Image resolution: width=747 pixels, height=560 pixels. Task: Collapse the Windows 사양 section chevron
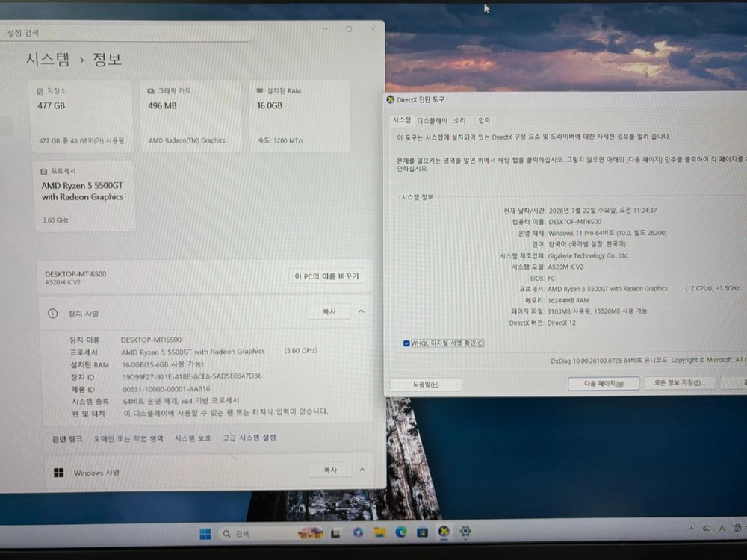(362, 470)
